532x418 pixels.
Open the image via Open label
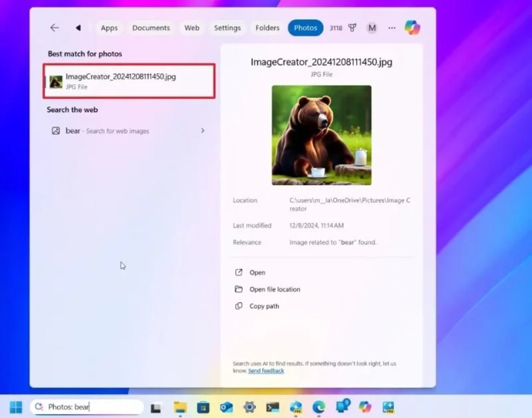pyautogui.click(x=257, y=273)
